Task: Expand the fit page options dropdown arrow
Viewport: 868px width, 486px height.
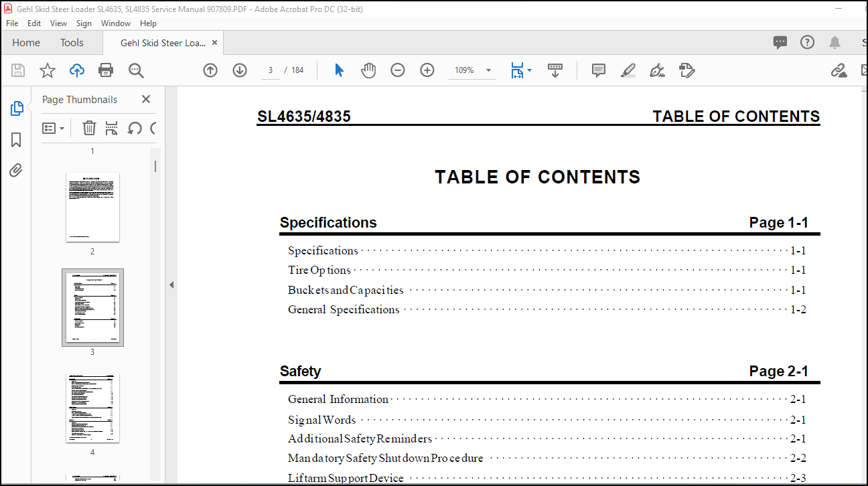Action: [529, 70]
